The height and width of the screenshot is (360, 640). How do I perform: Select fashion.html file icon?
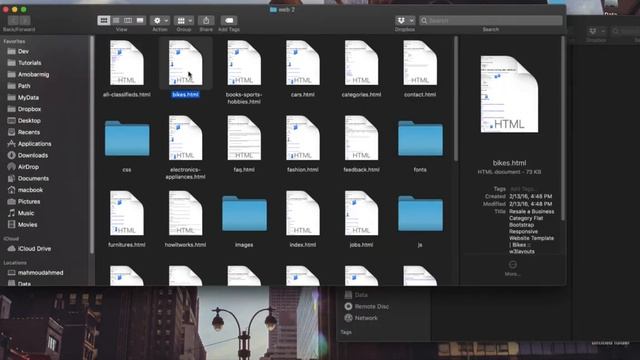(302, 138)
